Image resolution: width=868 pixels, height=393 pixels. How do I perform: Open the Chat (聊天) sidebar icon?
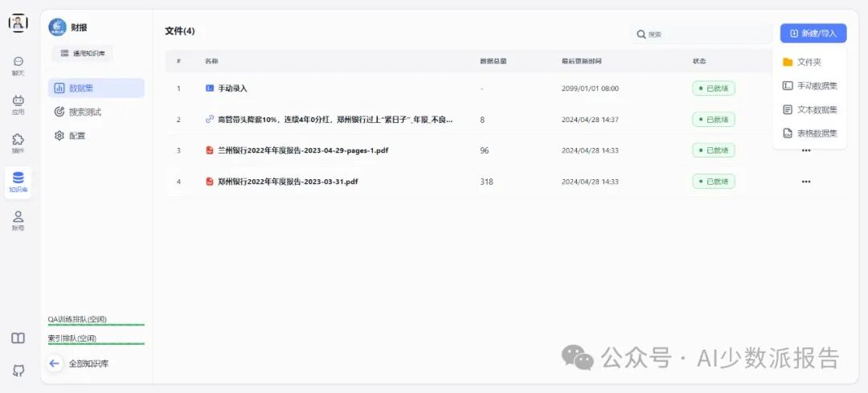click(x=18, y=65)
